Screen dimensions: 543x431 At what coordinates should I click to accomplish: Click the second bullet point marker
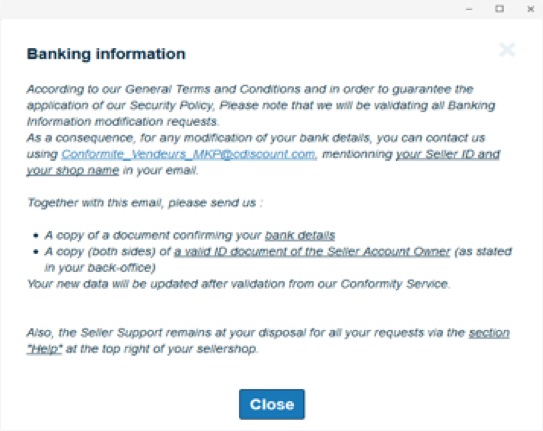coord(36,252)
